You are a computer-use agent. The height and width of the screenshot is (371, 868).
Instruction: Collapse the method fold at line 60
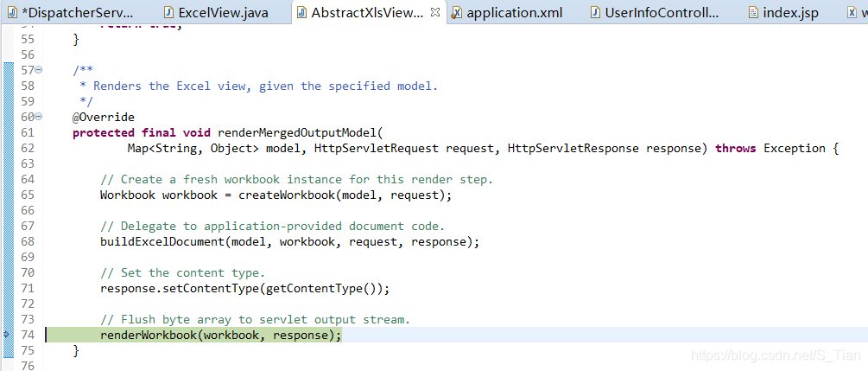(39, 117)
